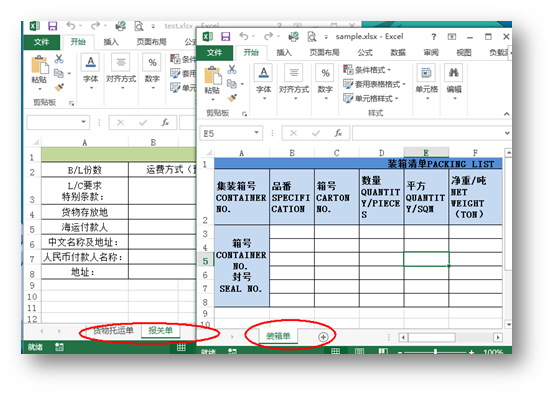Select row 5 header in sample.xlsx
The height and width of the screenshot is (396, 554).
205,261
